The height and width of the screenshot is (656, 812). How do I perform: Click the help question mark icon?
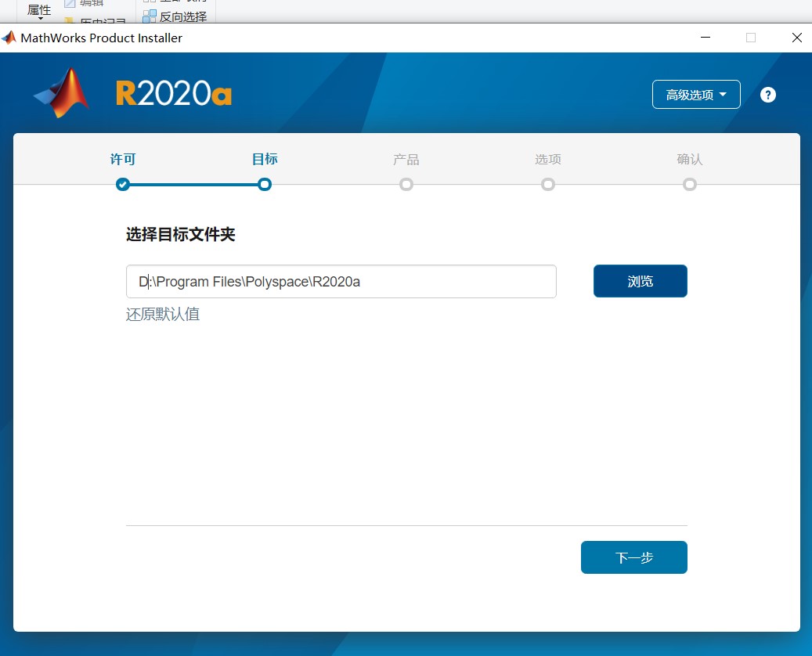tap(767, 94)
